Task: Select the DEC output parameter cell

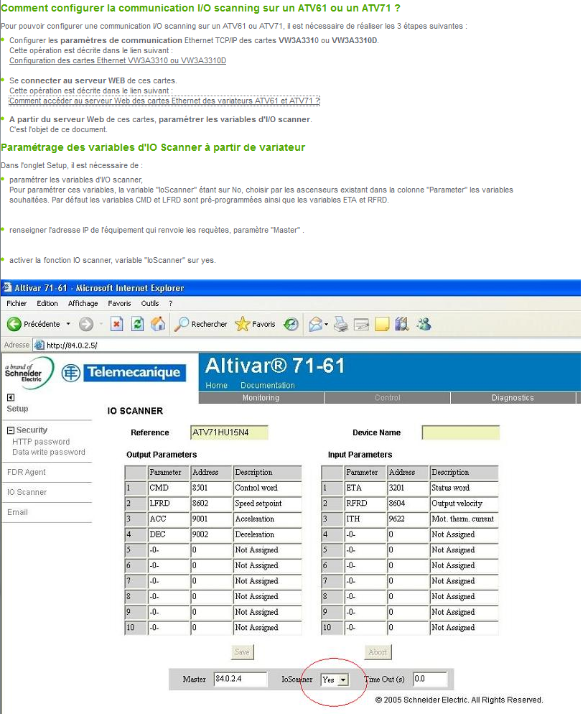Action: pos(169,534)
